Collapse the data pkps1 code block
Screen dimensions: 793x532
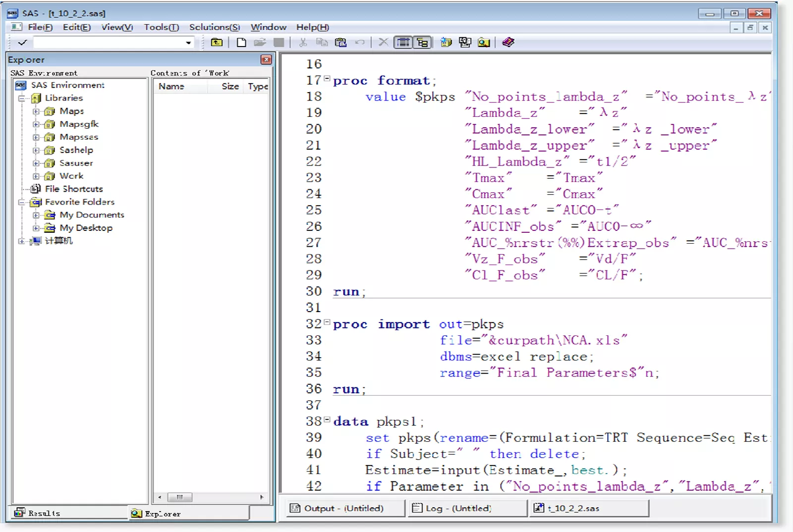tap(327, 420)
